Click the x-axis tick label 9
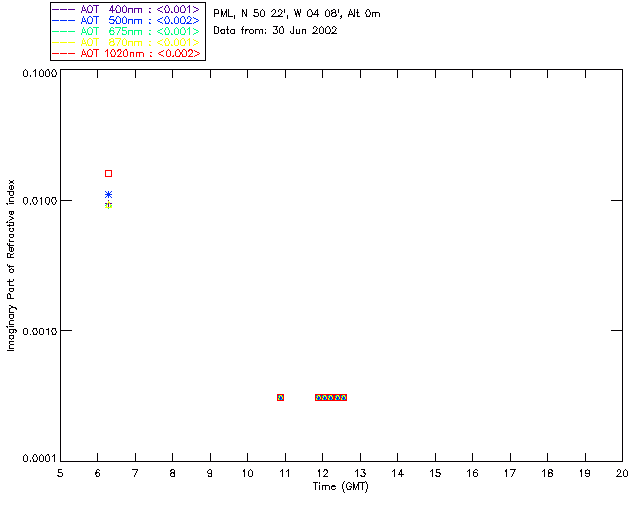The height and width of the screenshot is (512, 640). [x=210, y=473]
